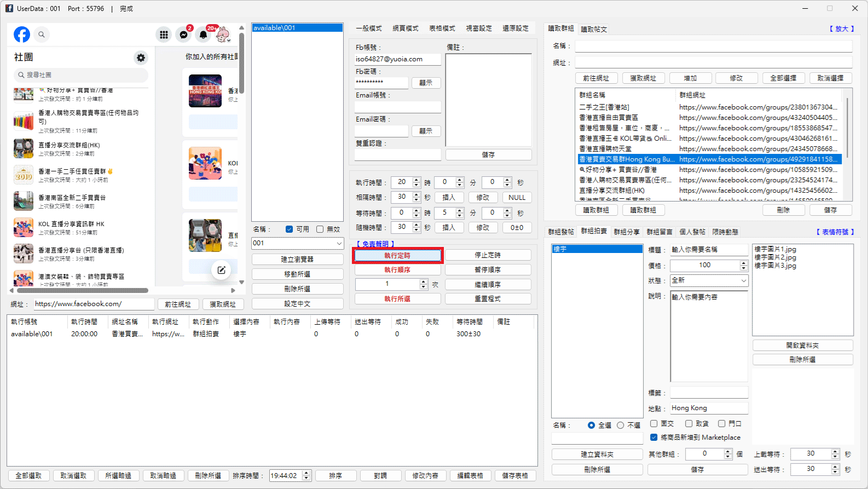Increase the 執行時間 hour stepper

pos(417,180)
